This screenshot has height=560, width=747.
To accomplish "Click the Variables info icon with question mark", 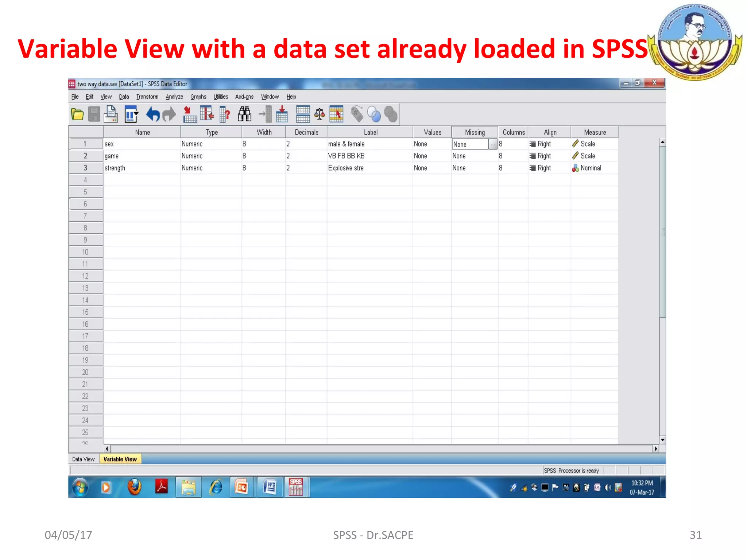I will point(225,114).
